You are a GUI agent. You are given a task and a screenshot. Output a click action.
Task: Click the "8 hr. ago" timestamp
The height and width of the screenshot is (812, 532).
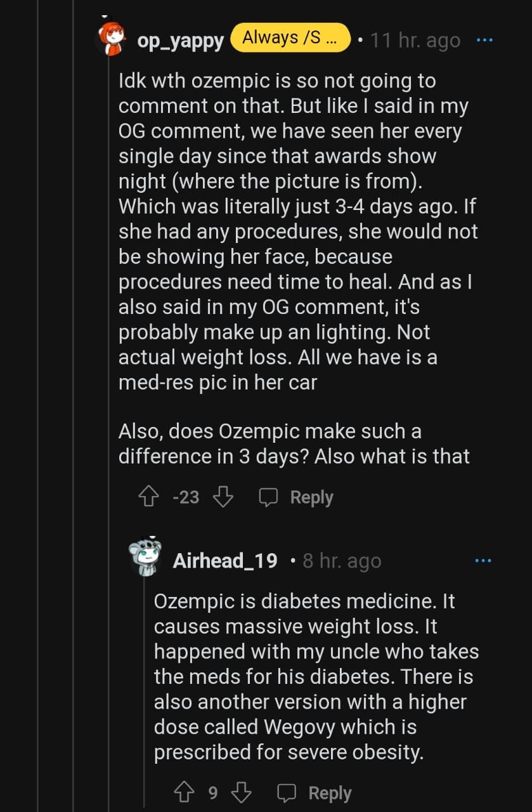[342, 561]
